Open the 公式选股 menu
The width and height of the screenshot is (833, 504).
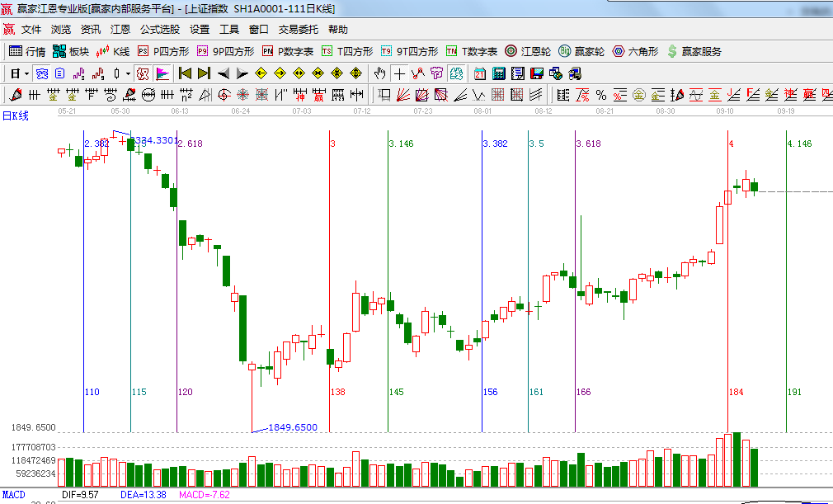(x=159, y=29)
